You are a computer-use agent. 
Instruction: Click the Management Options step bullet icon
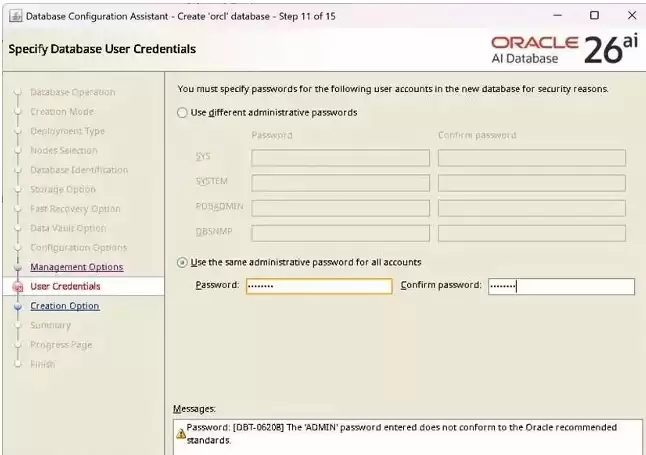coord(17,267)
